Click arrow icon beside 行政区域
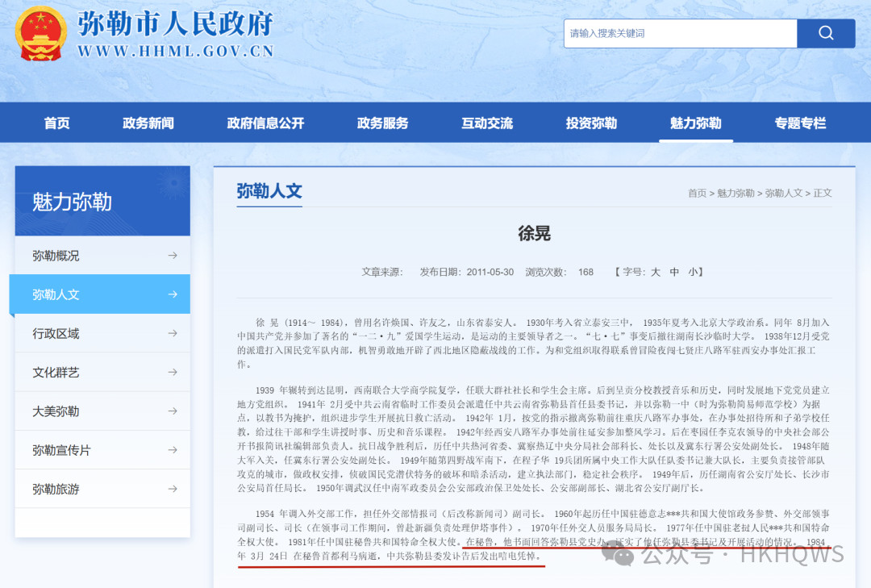Screen dimensions: 871x588 point(172,333)
